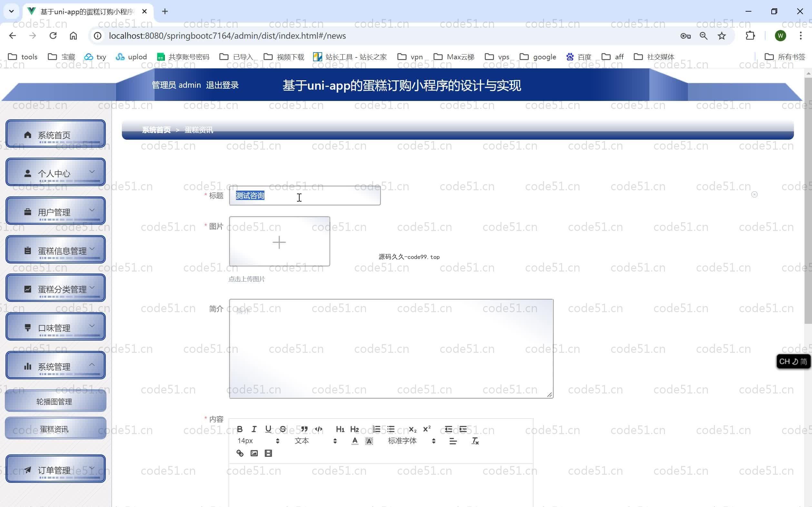812x507 pixels.
Task: Expand the 蛋糕信息管理 sidebar menu
Action: point(56,250)
